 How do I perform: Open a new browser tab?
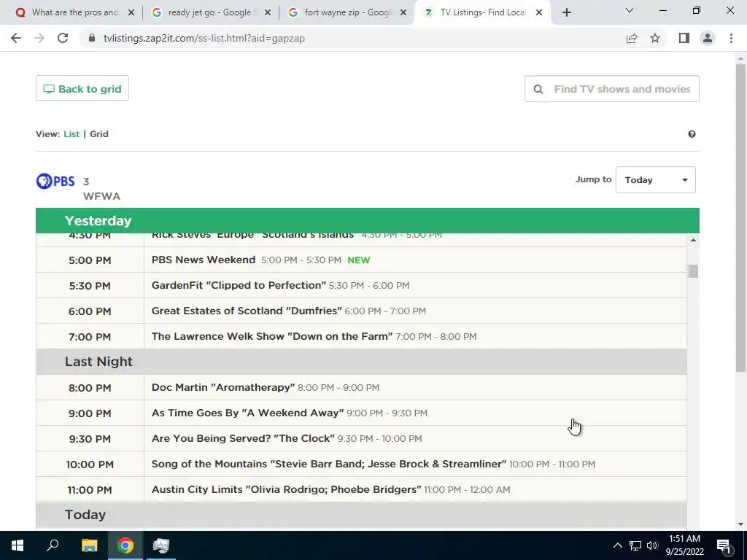pyautogui.click(x=566, y=13)
